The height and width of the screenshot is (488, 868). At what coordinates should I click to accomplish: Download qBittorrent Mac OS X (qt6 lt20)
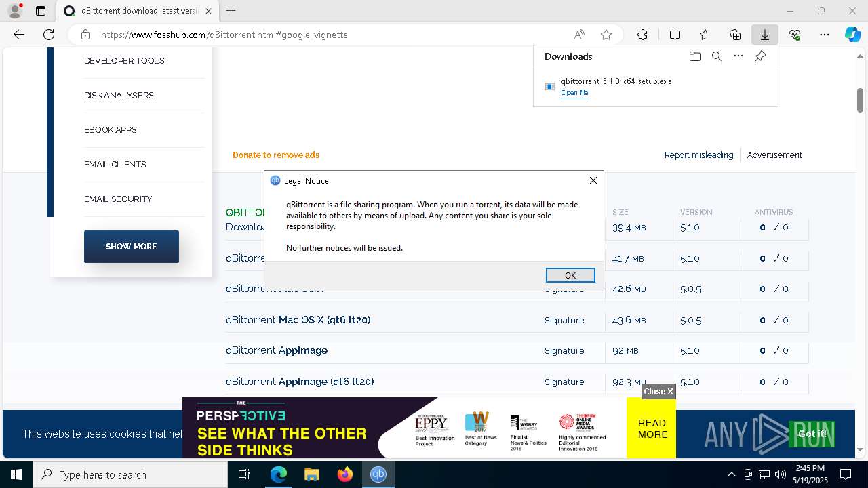[298, 320]
